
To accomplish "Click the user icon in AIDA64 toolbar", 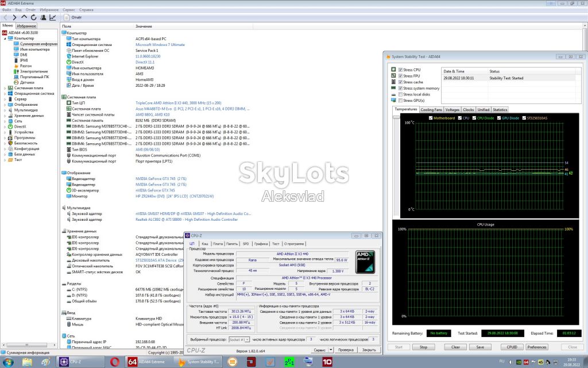I will (43, 17).
